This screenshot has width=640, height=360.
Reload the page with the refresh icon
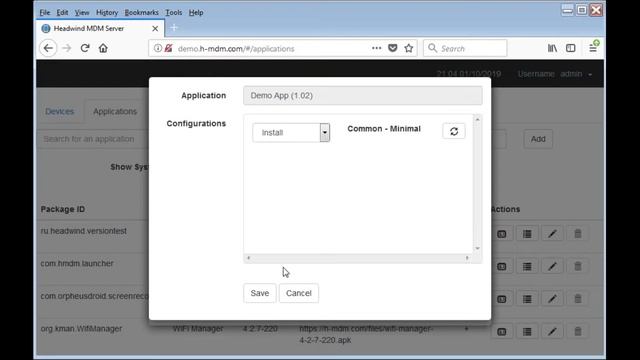pos(85,48)
